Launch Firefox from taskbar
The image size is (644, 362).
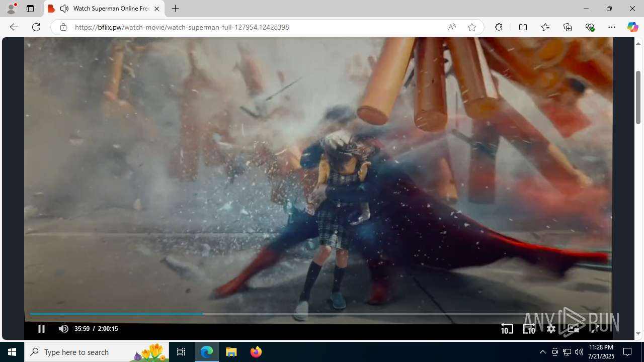(x=256, y=352)
